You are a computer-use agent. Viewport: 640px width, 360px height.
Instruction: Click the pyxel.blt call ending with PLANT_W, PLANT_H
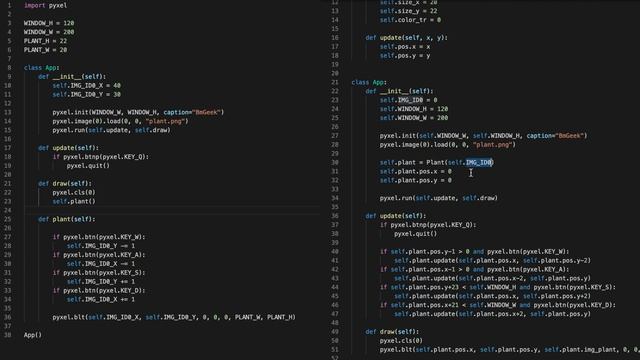[x=174, y=317]
